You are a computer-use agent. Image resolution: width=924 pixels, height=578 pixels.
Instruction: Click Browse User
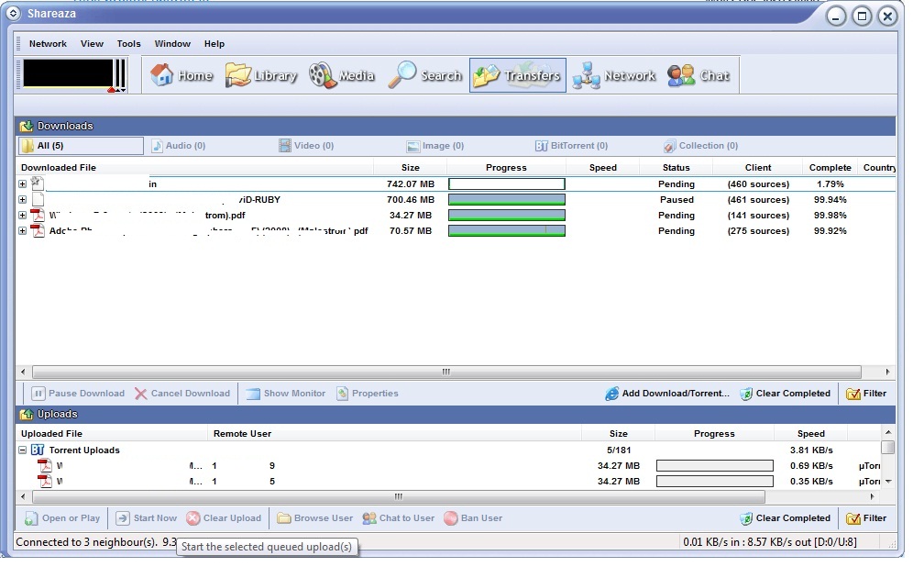click(x=315, y=517)
